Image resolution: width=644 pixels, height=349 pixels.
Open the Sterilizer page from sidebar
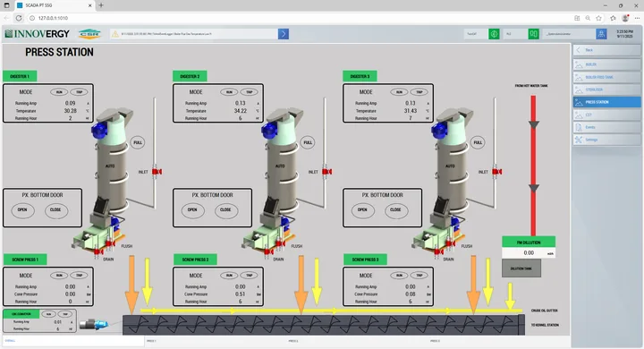point(606,89)
